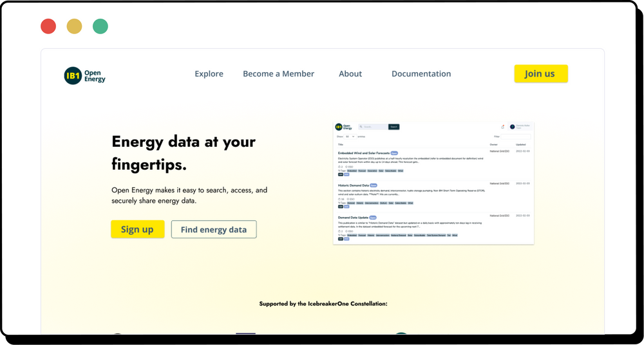Click the green window maximize dot
644x345 pixels.
pos(100,26)
